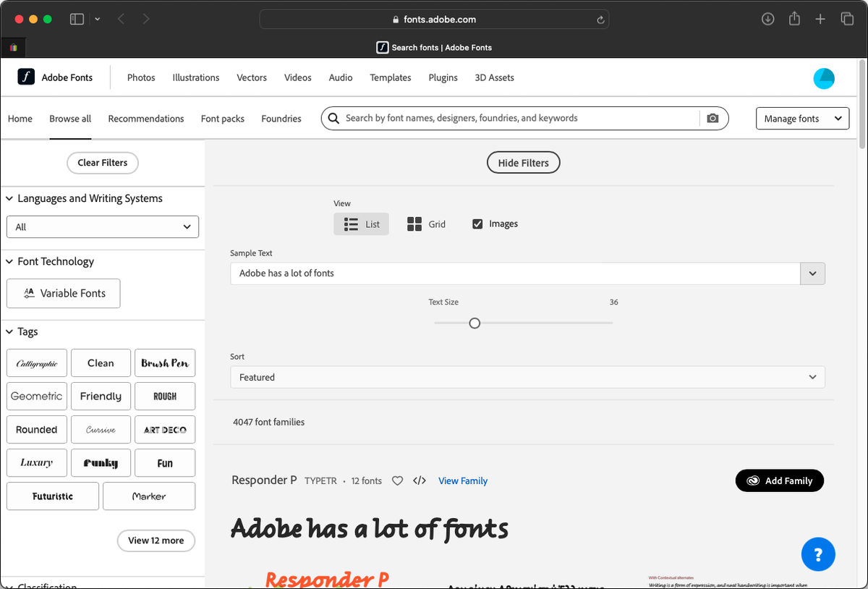Select Templates in the top navigation
This screenshot has height=589, width=868.
(x=390, y=77)
